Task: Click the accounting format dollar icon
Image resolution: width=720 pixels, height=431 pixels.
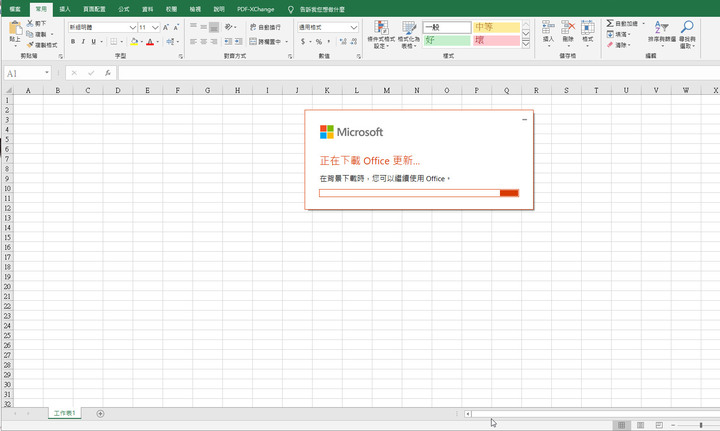Action: (x=303, y=41)
